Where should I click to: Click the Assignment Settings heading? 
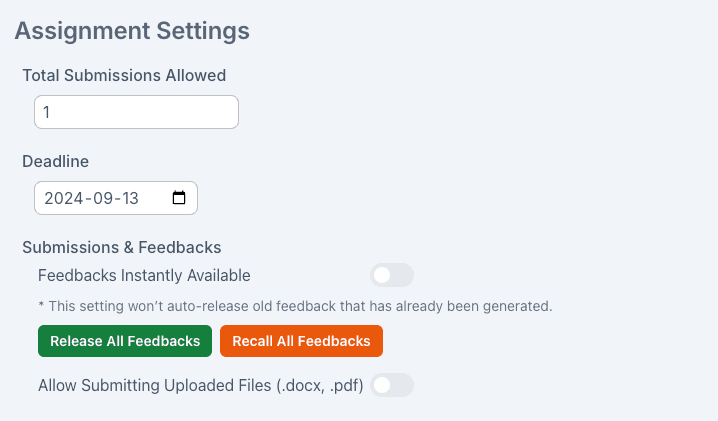coord(132,31)
